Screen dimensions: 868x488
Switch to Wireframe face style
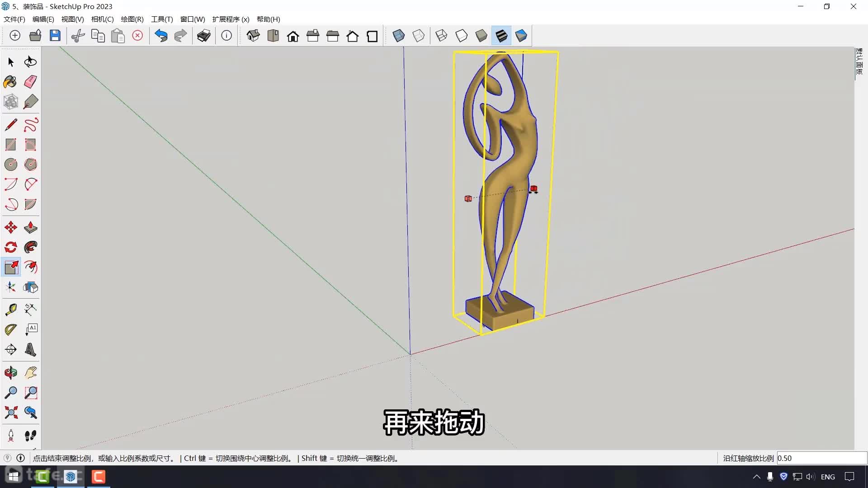click(x=441, y=36)
